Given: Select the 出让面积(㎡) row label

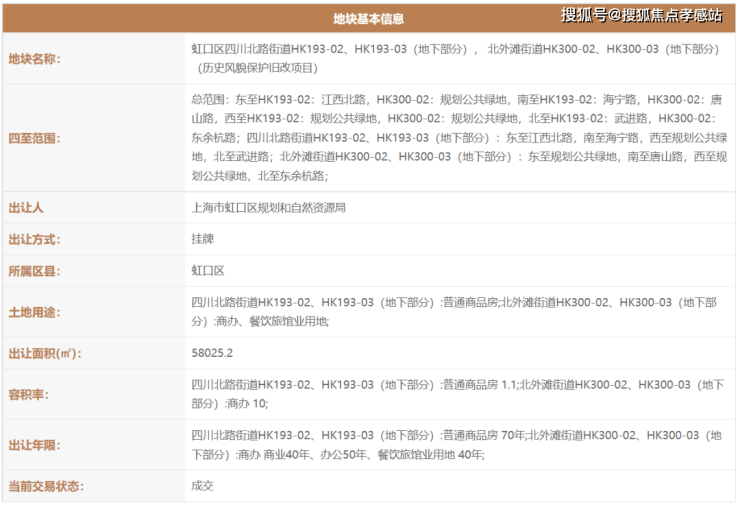Looking at the screenshot, I should point(45,353).
